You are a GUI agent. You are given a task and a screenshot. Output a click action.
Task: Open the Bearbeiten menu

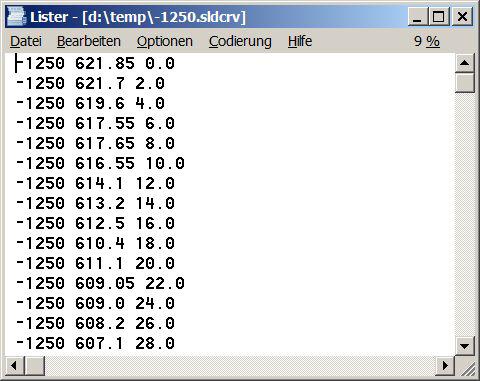point(89,41)
